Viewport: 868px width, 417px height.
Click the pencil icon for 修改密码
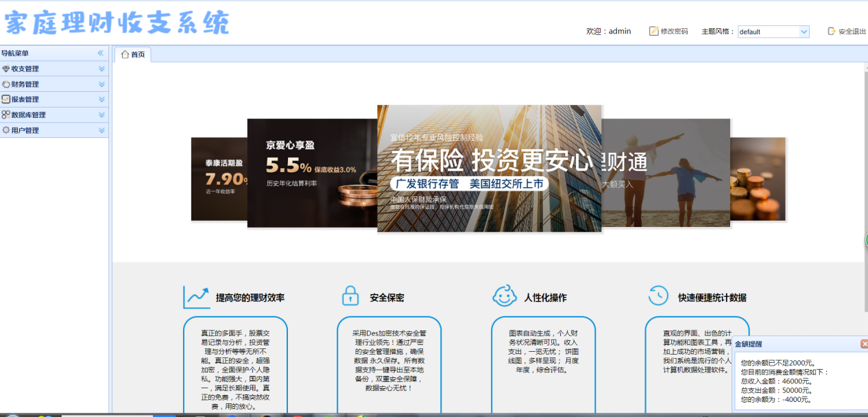click(653, 31)
